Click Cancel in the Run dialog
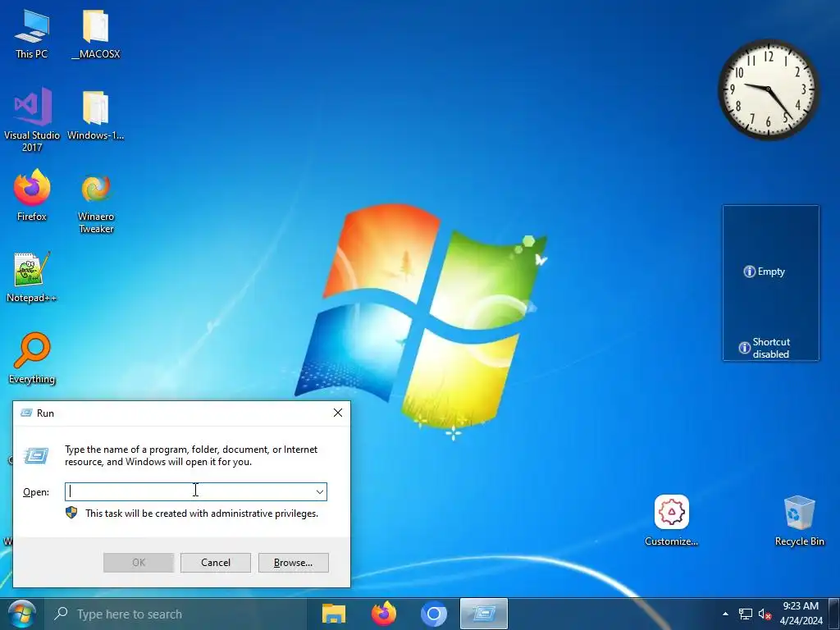This screenshot has height=630, width=840. (x=216, y=563)
